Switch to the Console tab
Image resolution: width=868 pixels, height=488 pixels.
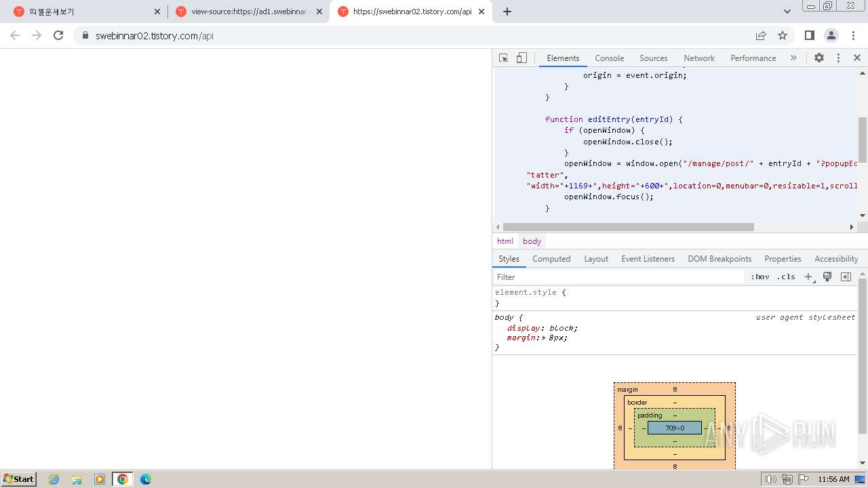(609, 58)
